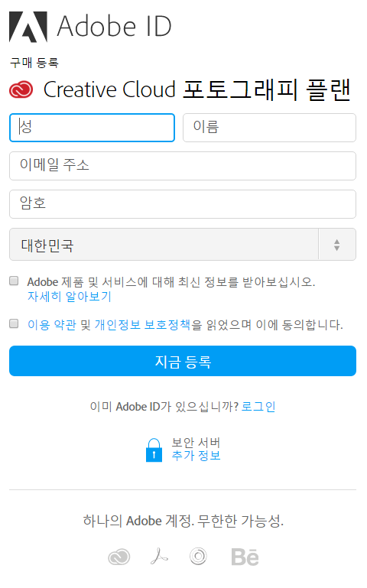
Task: Click the gray Behance Bē icon
Action: 245,557
